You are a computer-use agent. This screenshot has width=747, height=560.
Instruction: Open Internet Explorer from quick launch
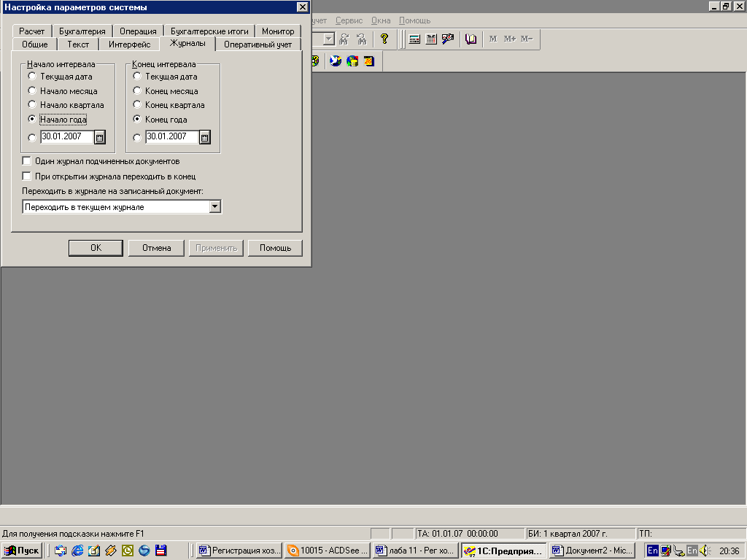coord(77,551)
